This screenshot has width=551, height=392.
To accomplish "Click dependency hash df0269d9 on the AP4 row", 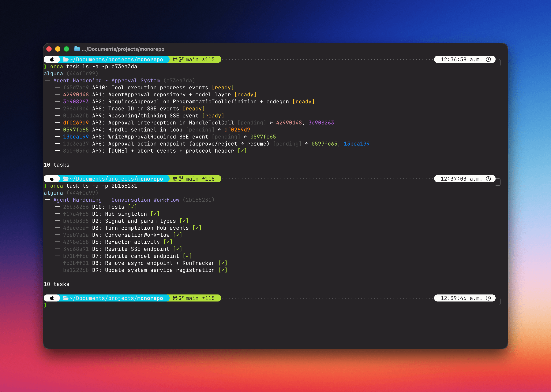I will pos(237,130).
